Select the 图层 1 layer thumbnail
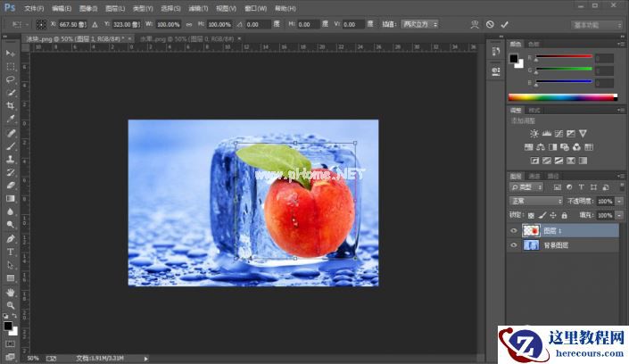The image size is (629, 364). [x=531, y=231]
